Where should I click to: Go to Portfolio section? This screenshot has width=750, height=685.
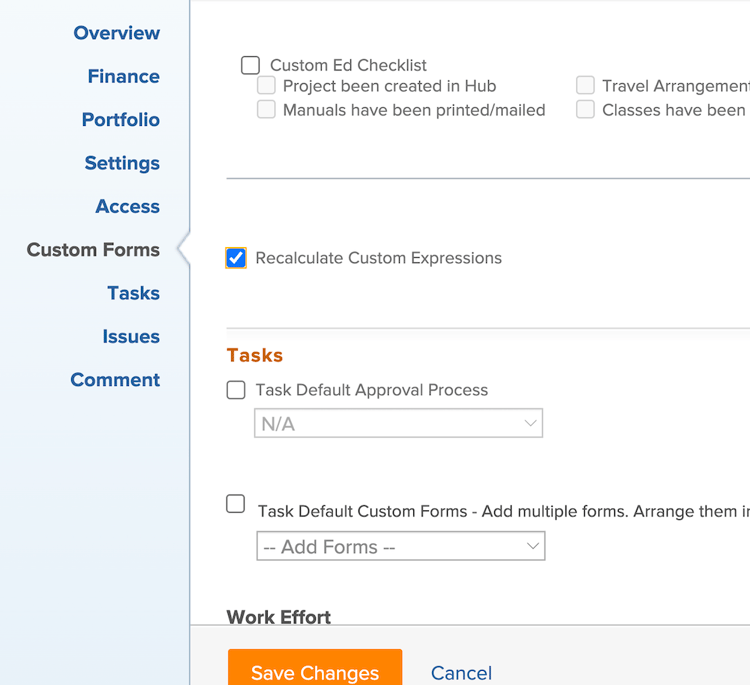pyautogui.click(x=120, y=120)
